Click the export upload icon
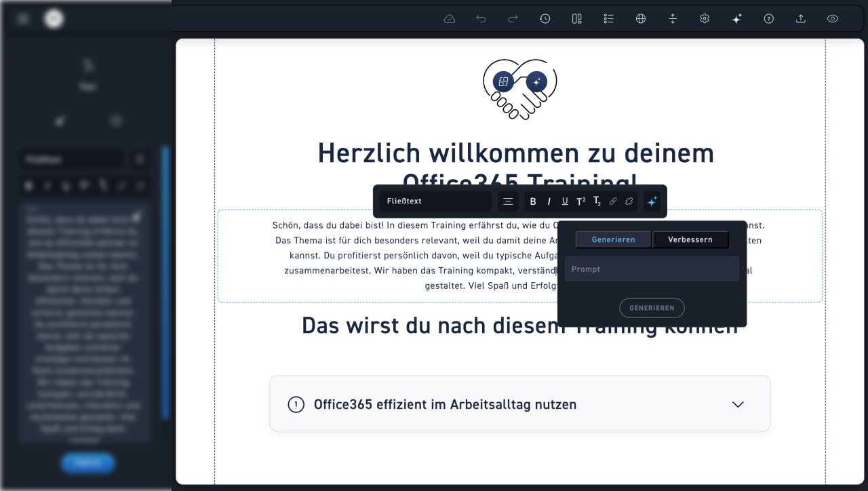This screenshot has width=868, height=491. click(x=800, y=19)
